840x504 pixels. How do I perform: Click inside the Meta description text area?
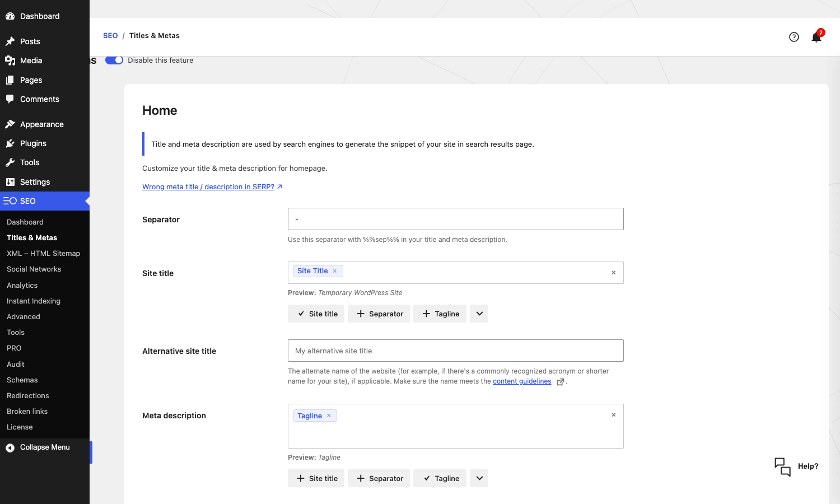(456, 426)
